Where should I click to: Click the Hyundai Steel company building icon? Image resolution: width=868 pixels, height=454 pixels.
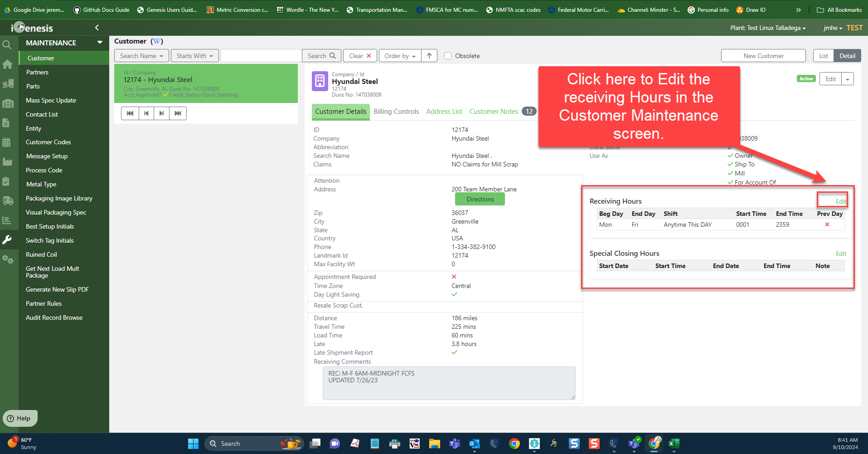click(320, 82)
